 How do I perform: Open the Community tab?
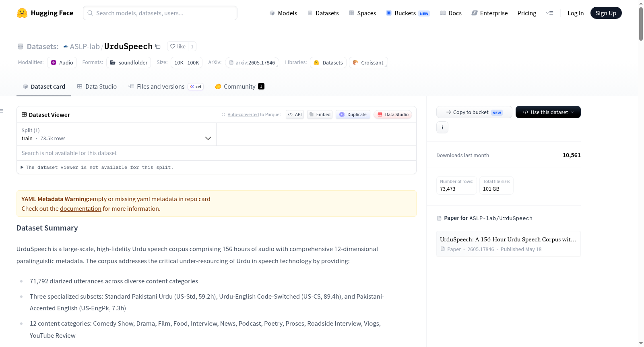click(x=239, y=86)
